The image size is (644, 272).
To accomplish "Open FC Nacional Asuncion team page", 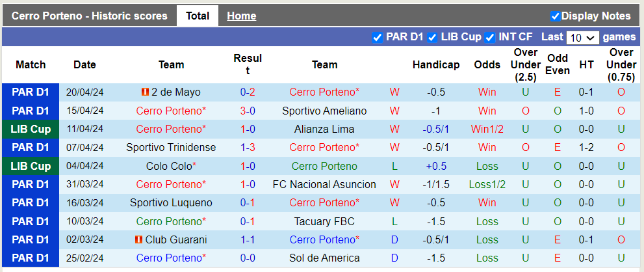I will pos(324,184).
